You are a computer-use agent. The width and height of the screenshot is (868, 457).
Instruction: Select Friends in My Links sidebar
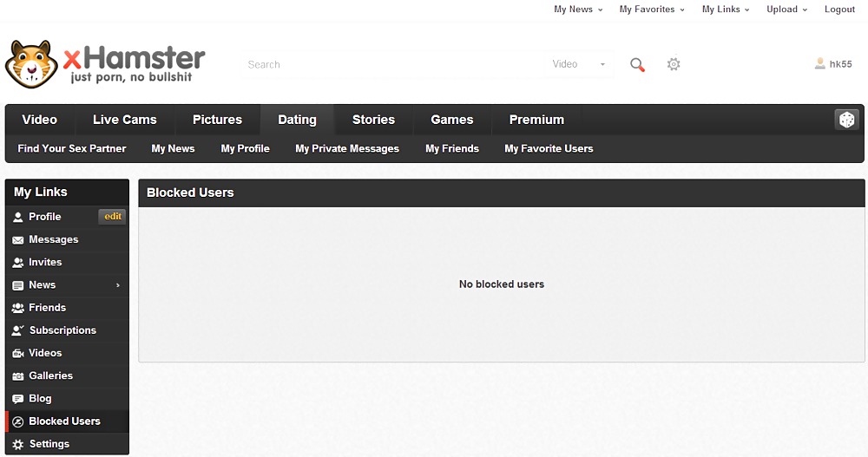coord(47,308)
